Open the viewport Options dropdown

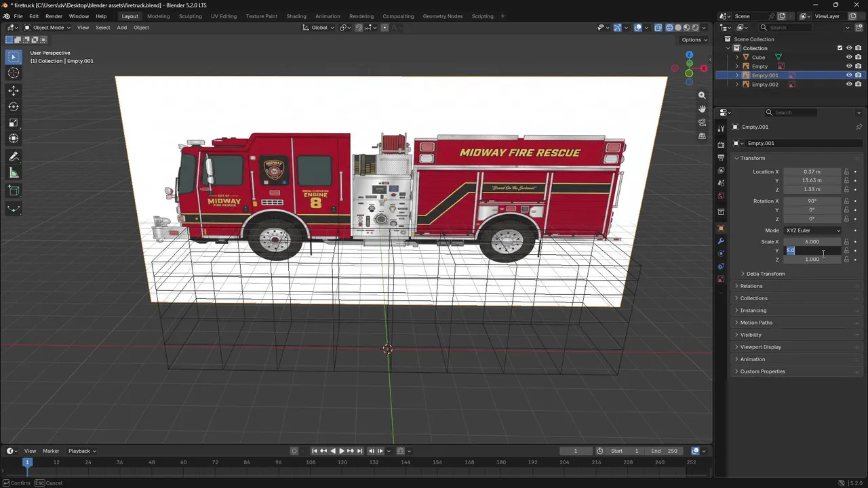(x=694, y=40)
